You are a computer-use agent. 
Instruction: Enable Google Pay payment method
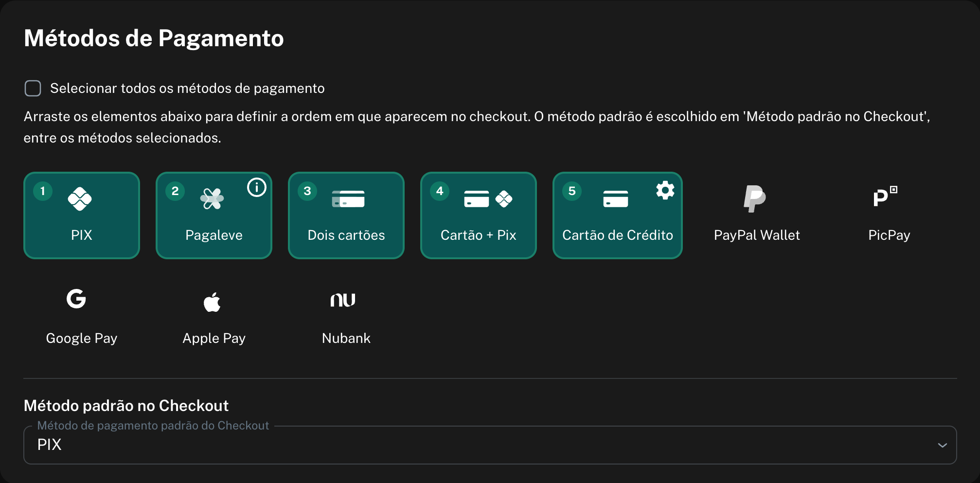click(82, 339)
